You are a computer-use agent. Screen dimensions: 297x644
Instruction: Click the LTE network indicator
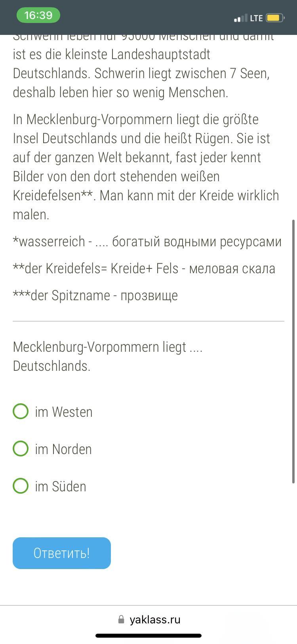click(x=256, y=18)
